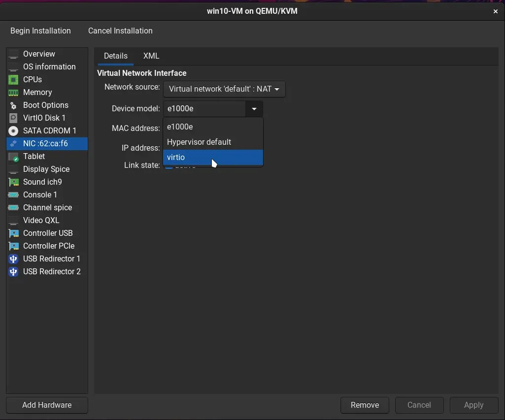Open the Network source dropdown
Image resolution: width=505 pixels, height=420 pixels.
pyautogui.click(x=224, y=89)
